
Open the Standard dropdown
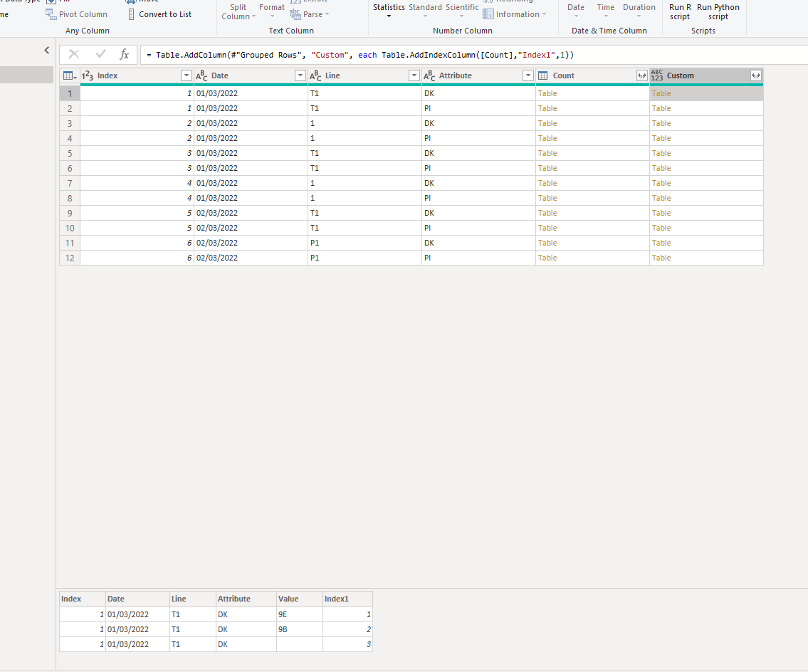(425, 10)
